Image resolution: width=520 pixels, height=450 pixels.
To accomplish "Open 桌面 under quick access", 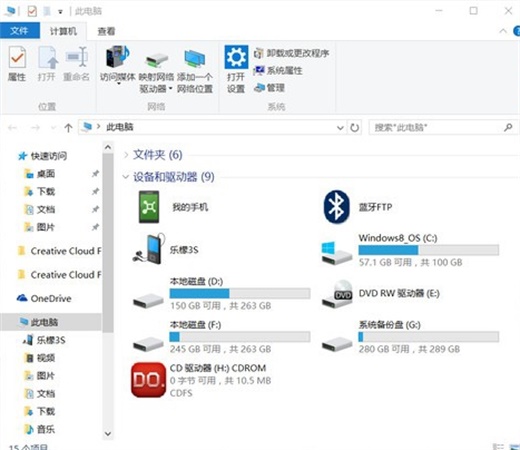I will click(x=46, y=174).
